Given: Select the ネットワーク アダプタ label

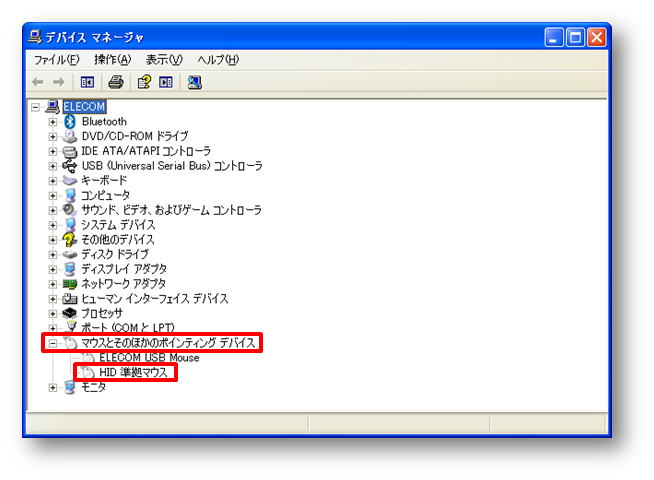Looking at the screenshot, I should 123,284.
